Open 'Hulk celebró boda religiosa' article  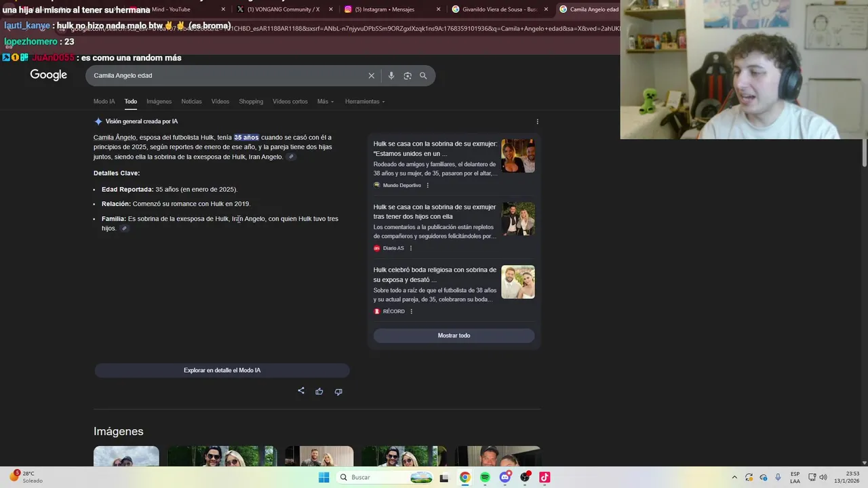(435, 275)
